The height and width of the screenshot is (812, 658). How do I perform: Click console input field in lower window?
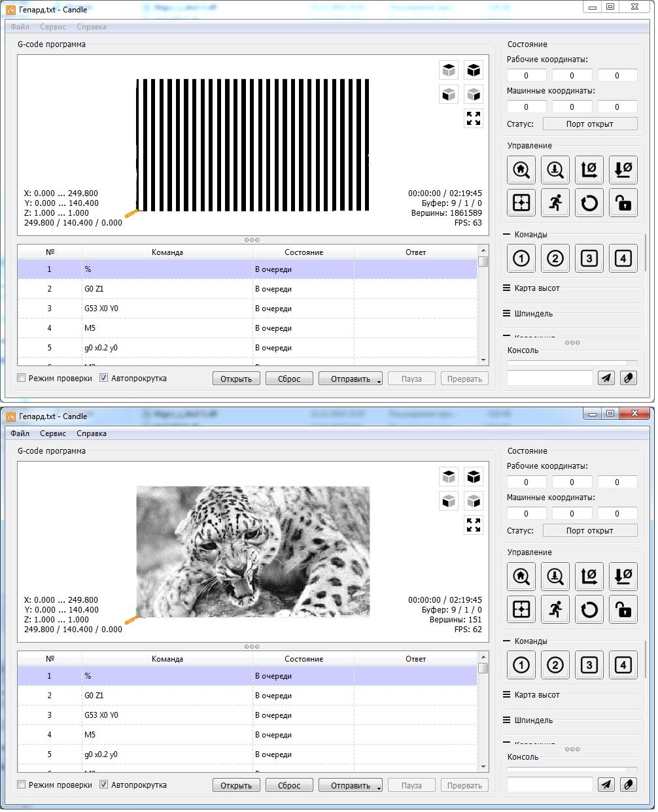coord(550,785)
